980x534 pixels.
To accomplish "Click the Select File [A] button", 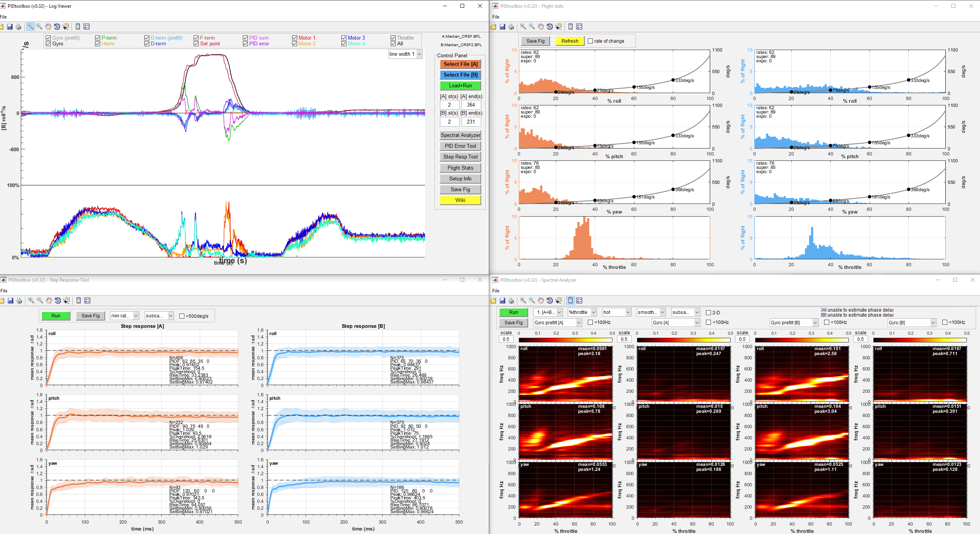I will point(460,64).
